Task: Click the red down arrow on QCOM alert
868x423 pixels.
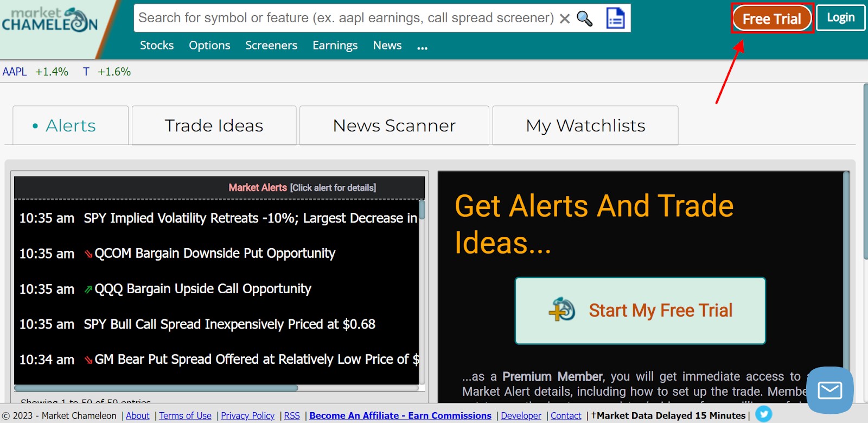Action: tap(88, 254)
